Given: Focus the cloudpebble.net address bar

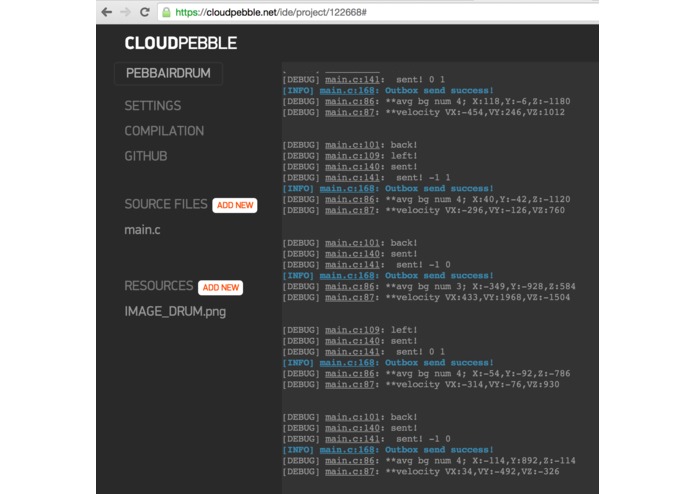Looking at the screenshot, I should [x=378, y=12].
